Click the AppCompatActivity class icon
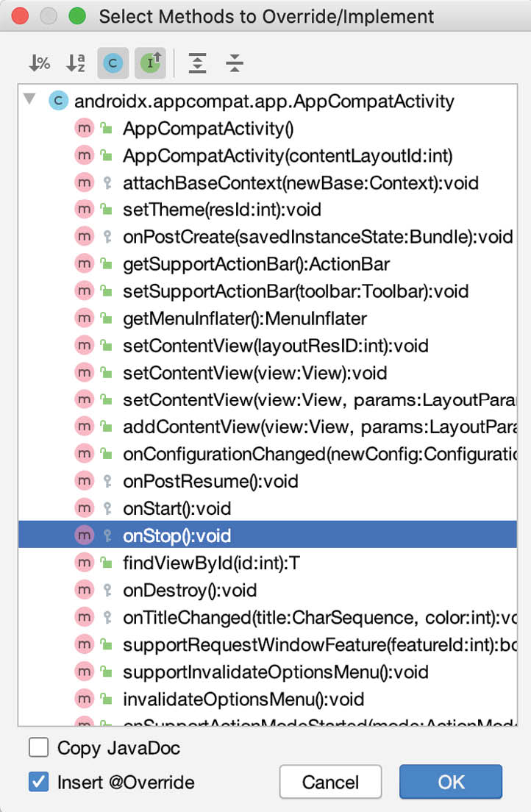 58,101
